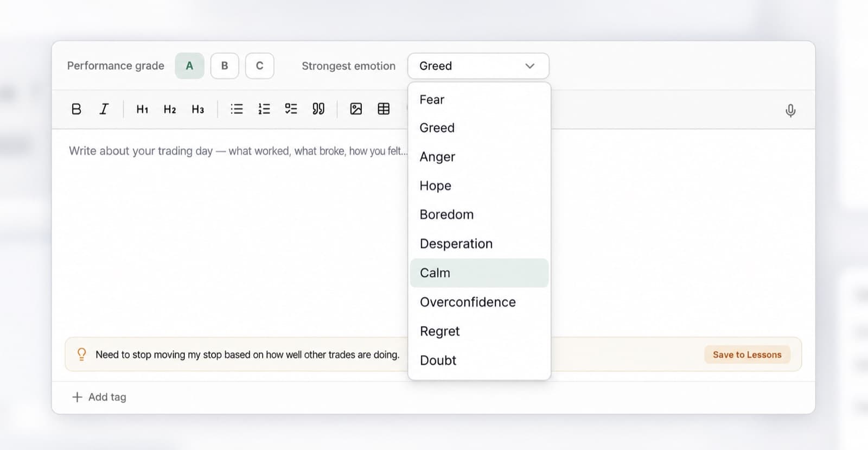Select Boredom as strongest emotion

point(479,214)
